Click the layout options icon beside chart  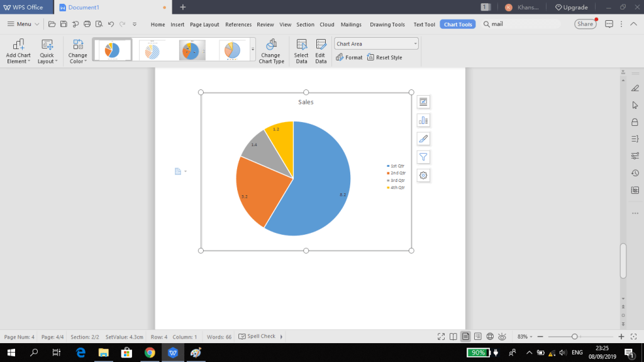[423, 102]
